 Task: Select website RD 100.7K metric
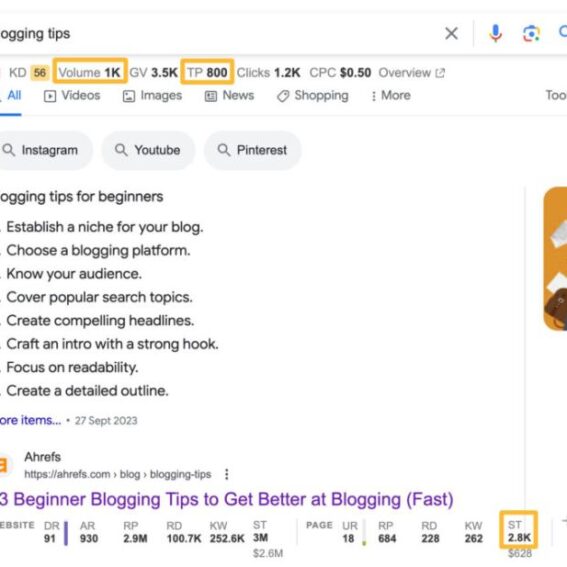pyautogui.click(x=184, y=532)
